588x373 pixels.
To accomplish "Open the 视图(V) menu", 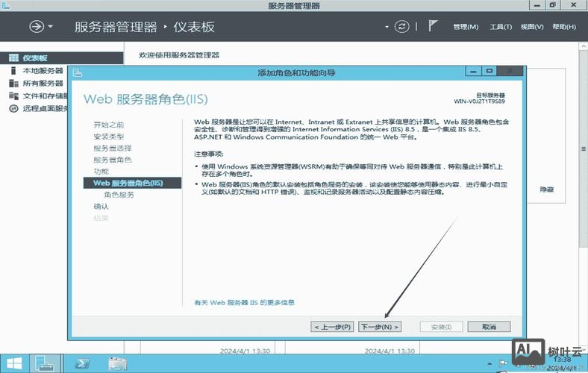I will 532,27.
